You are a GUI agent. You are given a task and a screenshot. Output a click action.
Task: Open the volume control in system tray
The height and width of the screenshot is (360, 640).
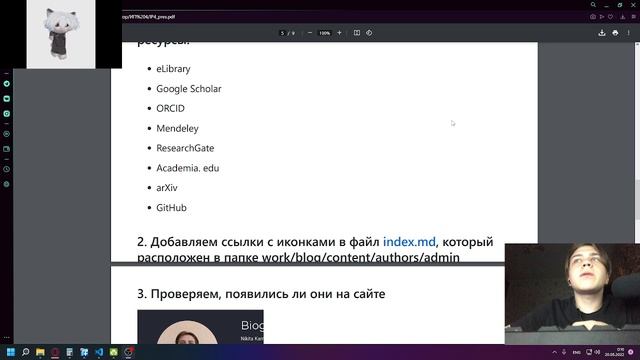click(x=597, y=352)
